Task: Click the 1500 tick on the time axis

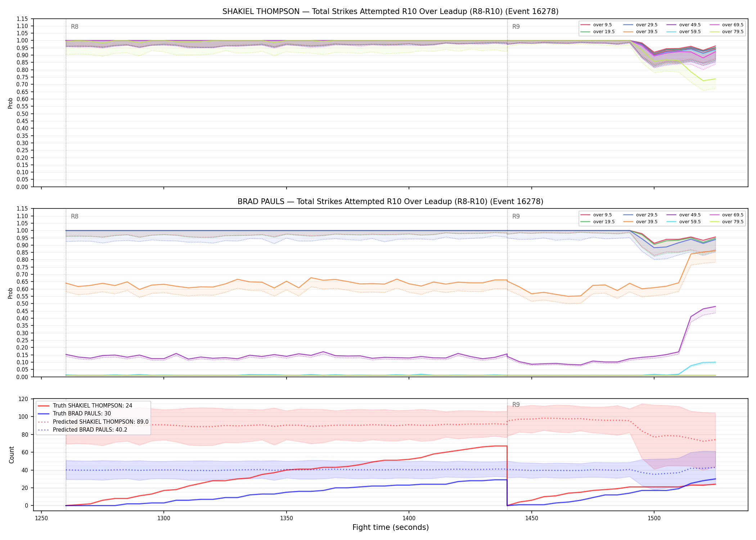Action: pos(654,518)
